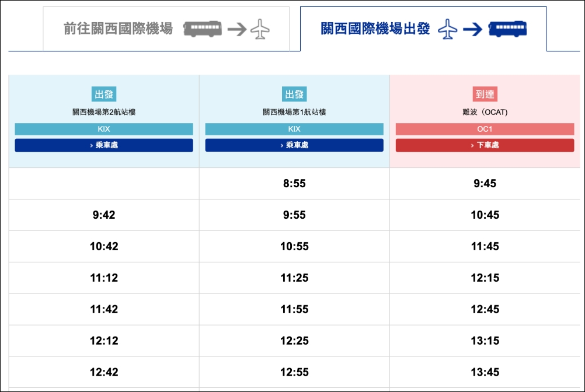Select the 12:42 departure time

click(x=104, y=372)
